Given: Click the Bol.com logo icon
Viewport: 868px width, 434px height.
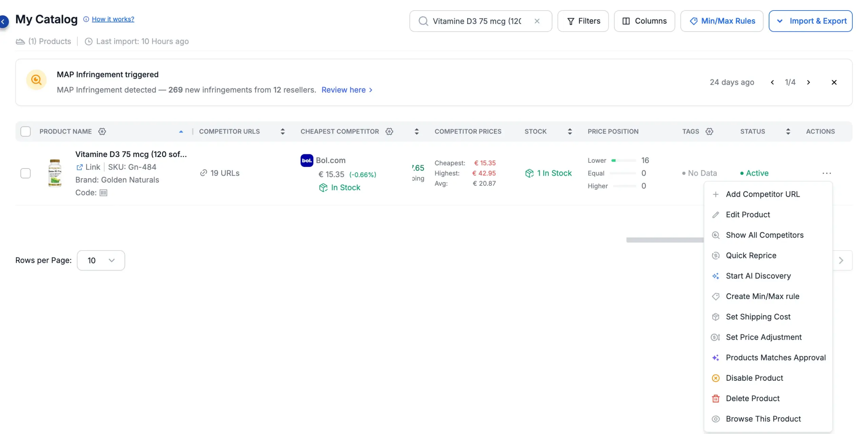Looking at the screenshot, I should 307,160.
